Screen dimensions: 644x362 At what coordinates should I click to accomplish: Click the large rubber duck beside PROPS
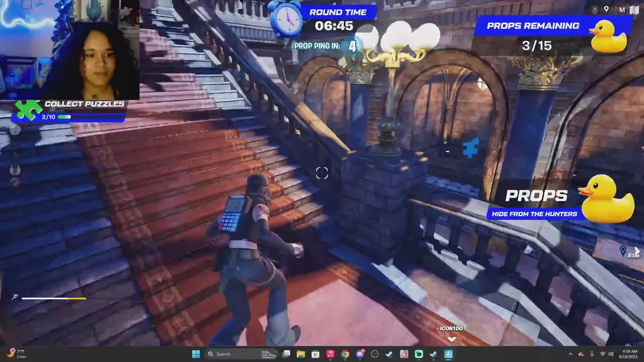point(606,198)
